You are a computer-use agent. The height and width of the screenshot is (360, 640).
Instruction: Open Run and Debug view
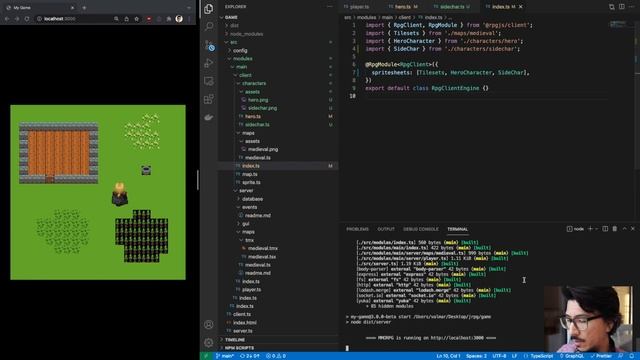pos(209,63)
